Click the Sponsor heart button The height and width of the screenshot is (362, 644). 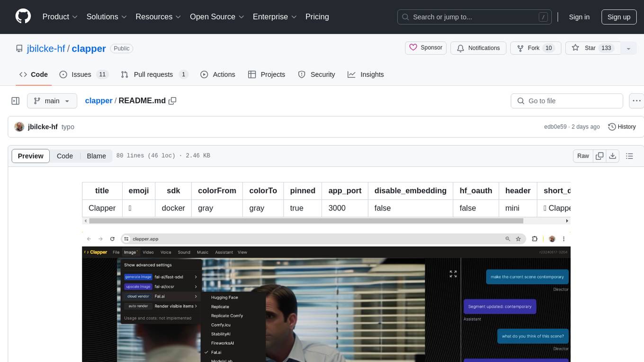tap(426, 48)
